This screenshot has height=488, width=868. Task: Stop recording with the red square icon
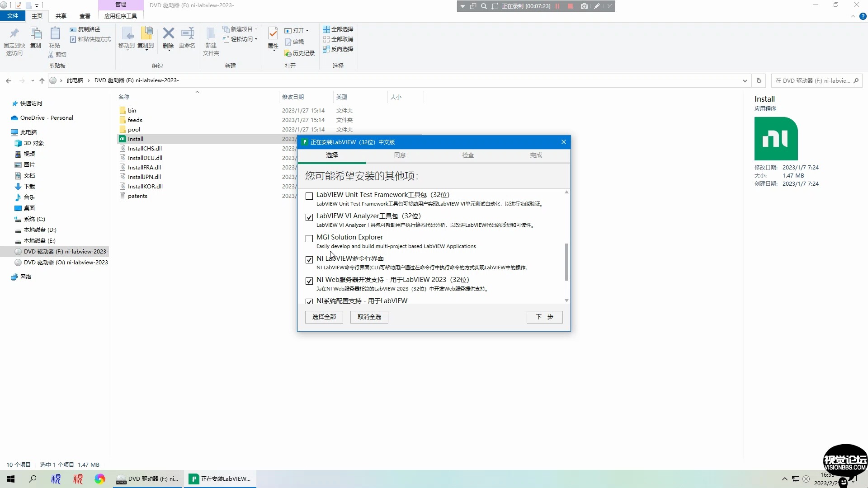pos(571,6)
